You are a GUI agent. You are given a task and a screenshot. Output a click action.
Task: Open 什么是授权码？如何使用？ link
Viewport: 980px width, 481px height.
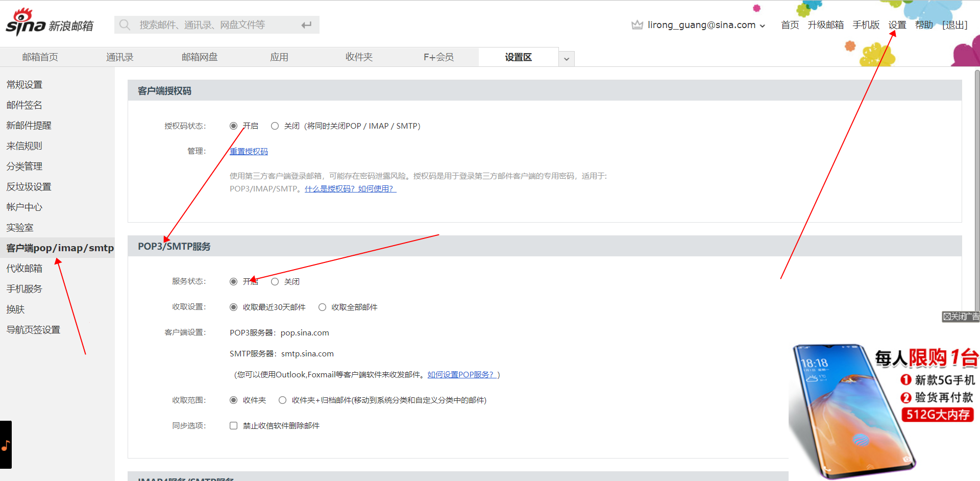click(350, 188)
